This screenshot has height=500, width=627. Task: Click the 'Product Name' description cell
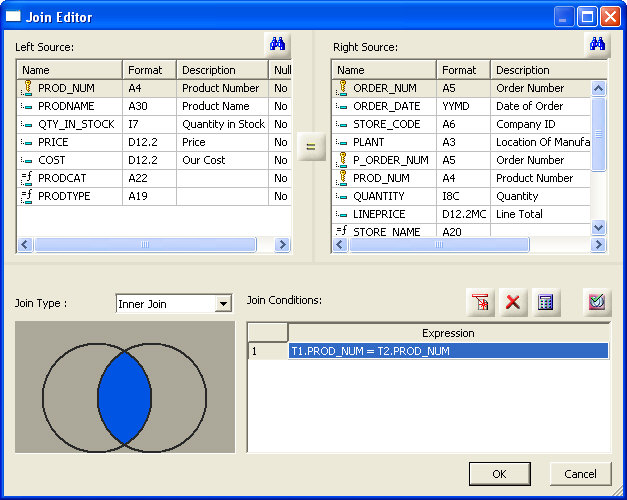click(x=222, y=106)
